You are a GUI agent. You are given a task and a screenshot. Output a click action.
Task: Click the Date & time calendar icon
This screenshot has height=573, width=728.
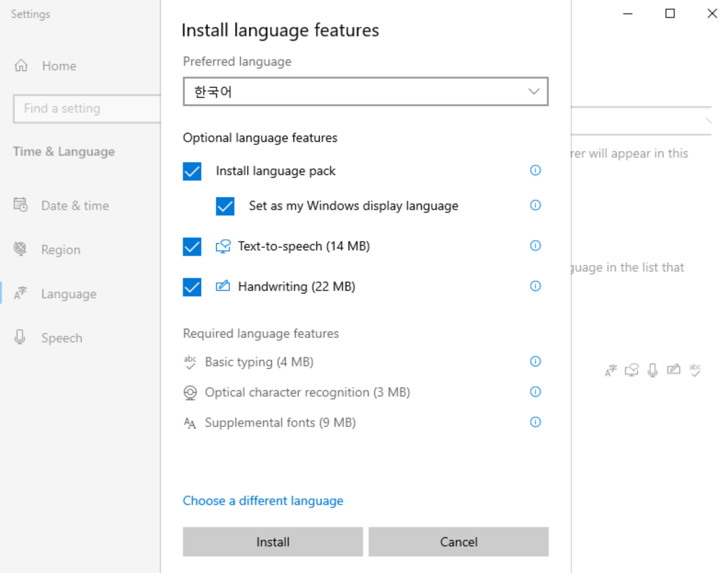pyautogui.click(x=21, y=204)
